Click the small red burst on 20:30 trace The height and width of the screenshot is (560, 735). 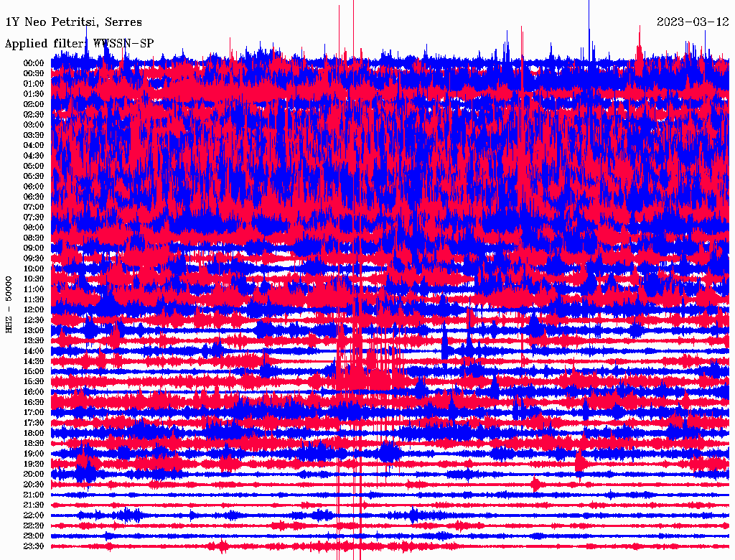tap(535, 485)
